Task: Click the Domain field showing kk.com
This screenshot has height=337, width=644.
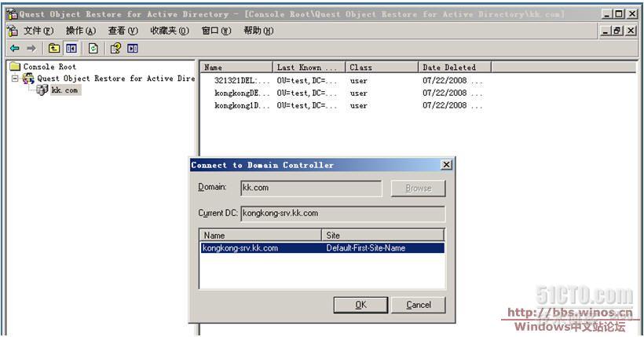Action: pos(311,189)
